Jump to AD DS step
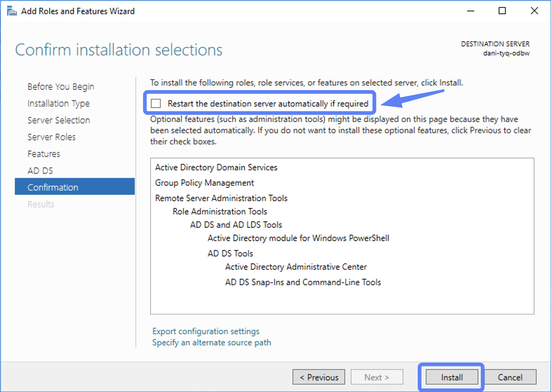Screen dimensions: 551x392 click(x=40, y=171)
